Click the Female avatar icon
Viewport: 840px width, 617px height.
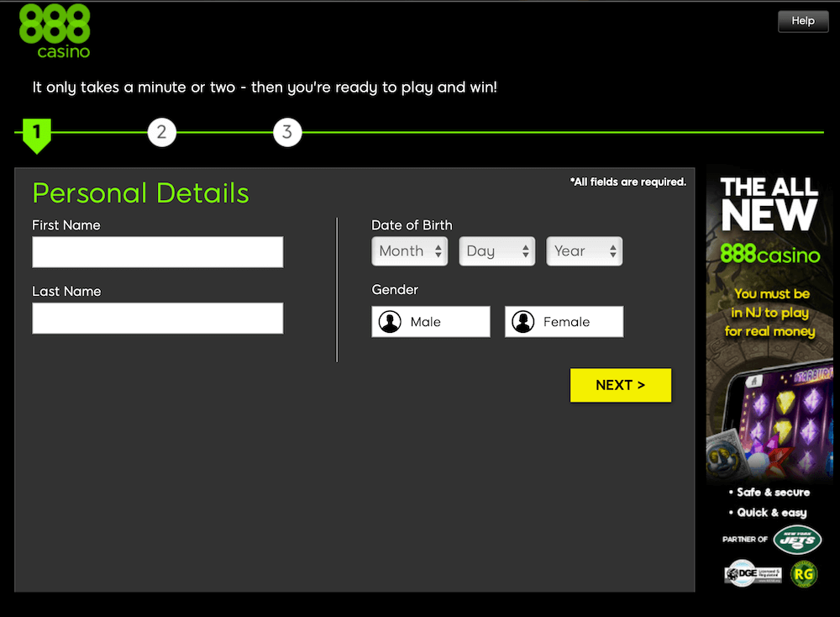click(522, 322)
